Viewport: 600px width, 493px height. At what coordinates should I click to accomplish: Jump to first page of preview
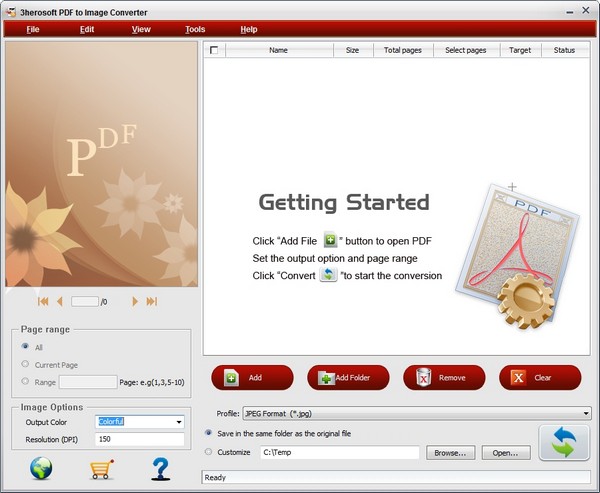click(x=43, y=301)
